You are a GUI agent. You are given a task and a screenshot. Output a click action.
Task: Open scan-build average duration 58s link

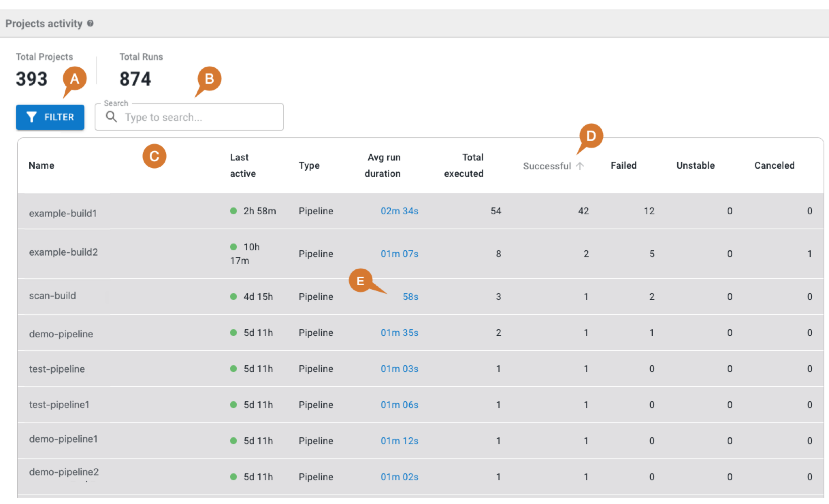click(410, 297)
